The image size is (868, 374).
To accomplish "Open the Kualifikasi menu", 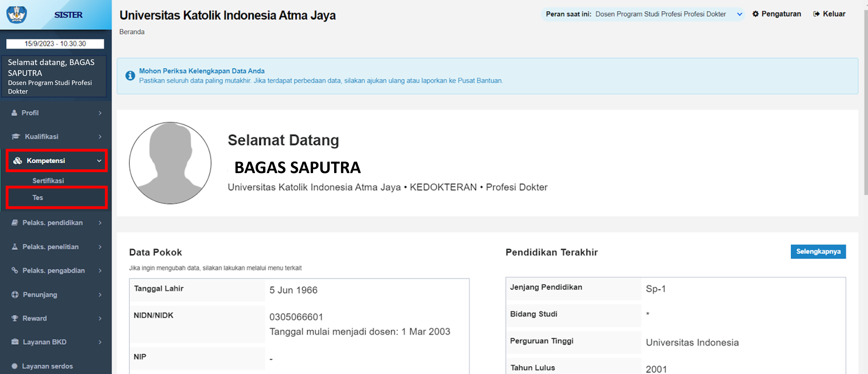I will point(56,136).
